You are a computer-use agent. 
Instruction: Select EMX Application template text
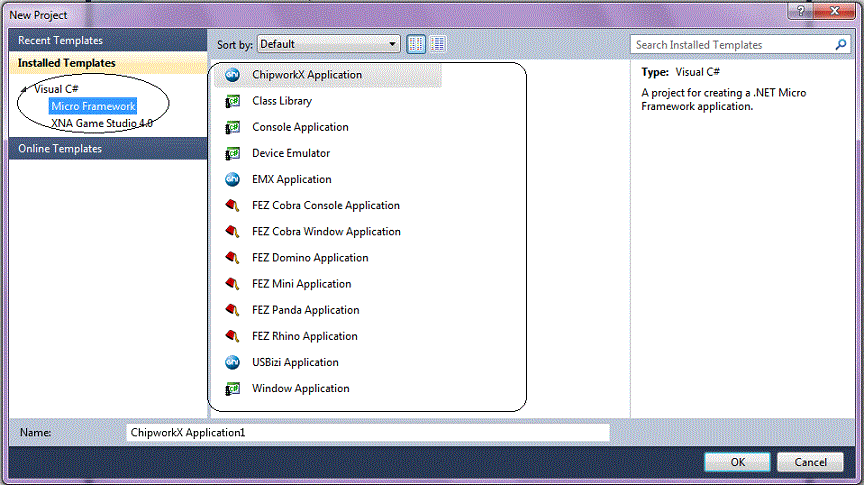point(292,180)
